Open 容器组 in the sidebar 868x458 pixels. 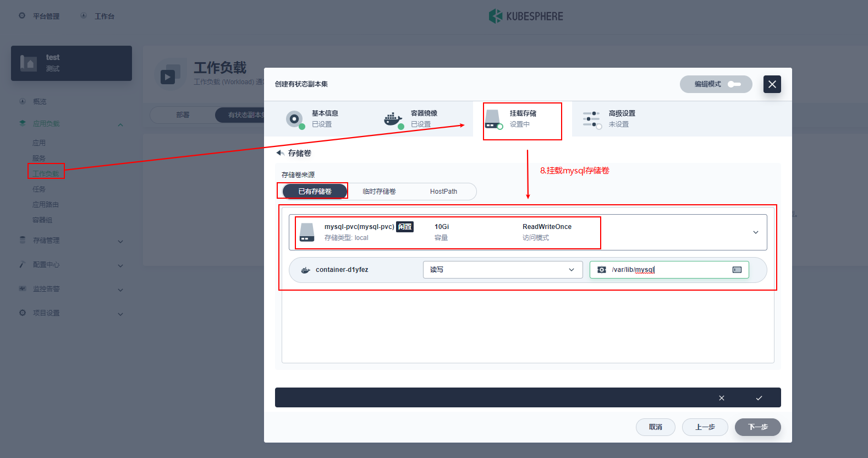tap(42, 220)
